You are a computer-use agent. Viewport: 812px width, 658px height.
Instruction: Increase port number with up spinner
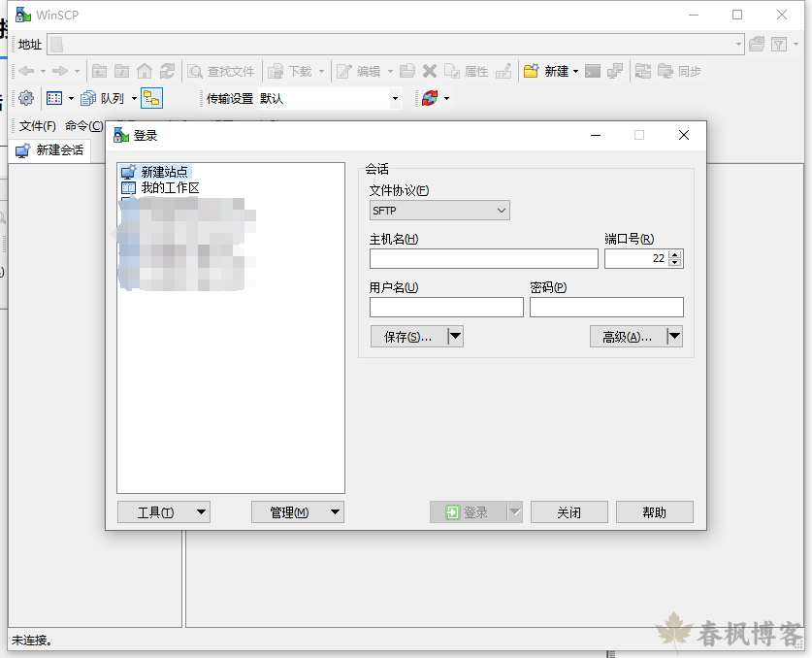[x=675, y=254]
